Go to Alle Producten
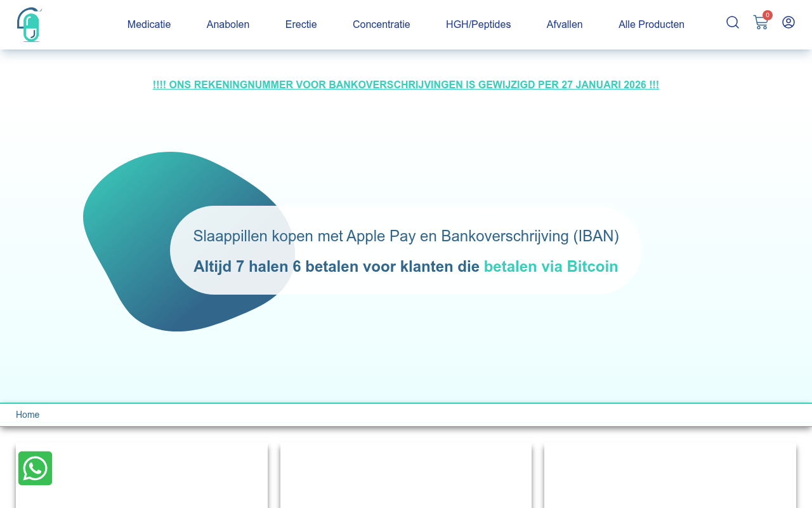The width and height of the screenshot is (812, 508). click(652, 25)
